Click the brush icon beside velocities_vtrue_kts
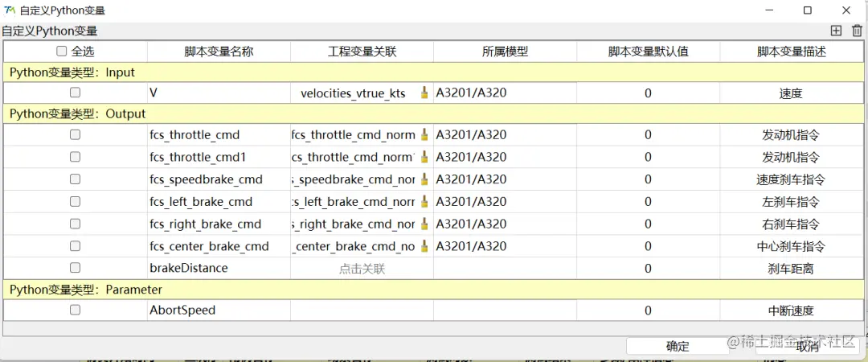 [424, 93]
